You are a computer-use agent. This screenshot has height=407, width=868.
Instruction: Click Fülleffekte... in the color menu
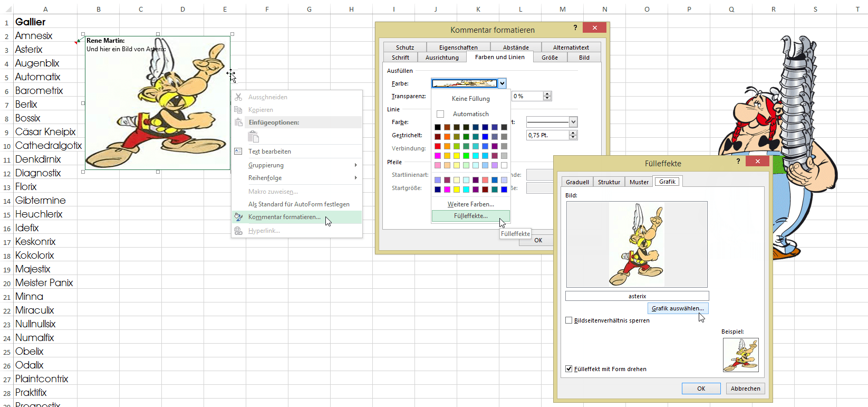471,216
